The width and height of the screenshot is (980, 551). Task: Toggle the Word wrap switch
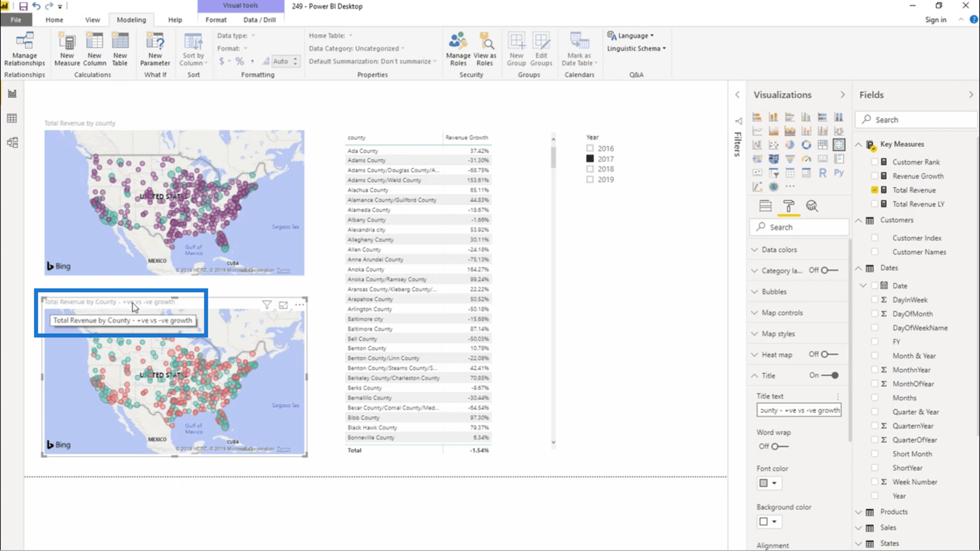(x=780, y=446)
